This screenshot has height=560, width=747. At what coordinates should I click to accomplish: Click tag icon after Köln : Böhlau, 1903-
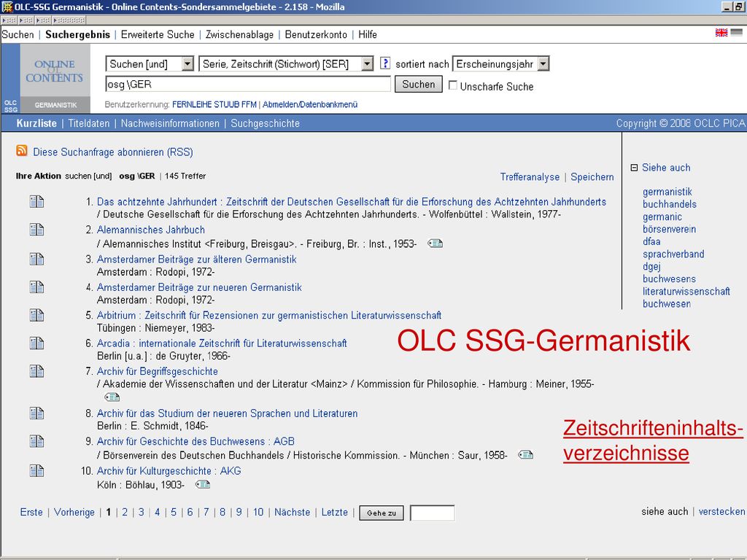[203, 484]
